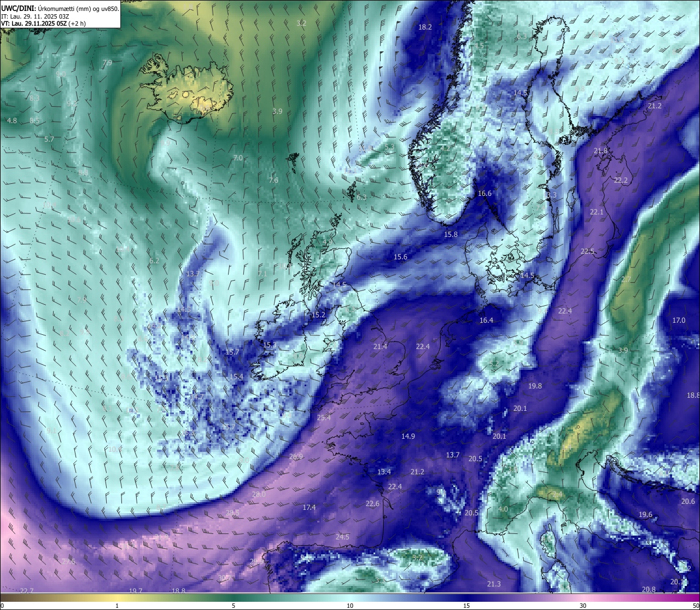Click the 22.6 value on the map

point(372,503)
